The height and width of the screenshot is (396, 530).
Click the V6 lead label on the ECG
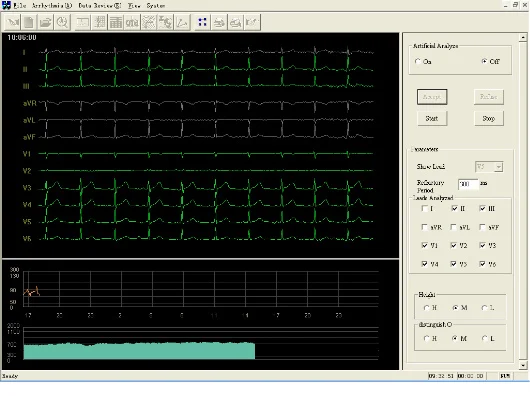pos(27,239)
